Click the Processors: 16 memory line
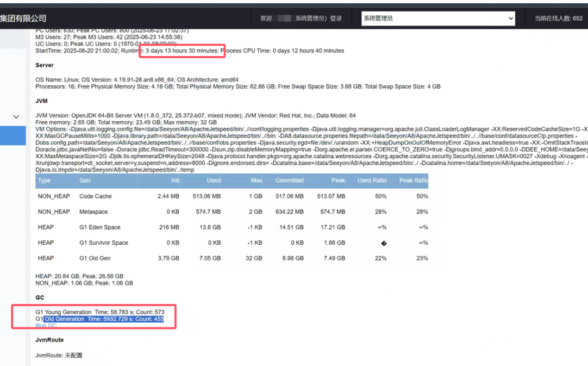This screenshot has width=588, height=366. [x=238, y=86]
